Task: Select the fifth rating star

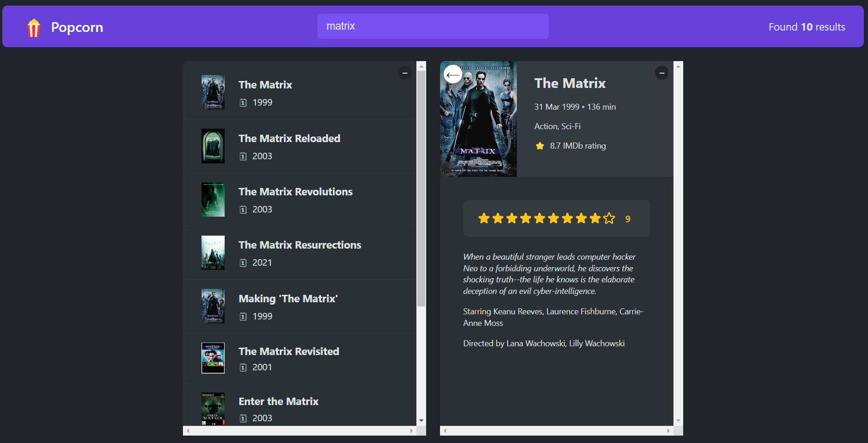Action: coord(540,218)
